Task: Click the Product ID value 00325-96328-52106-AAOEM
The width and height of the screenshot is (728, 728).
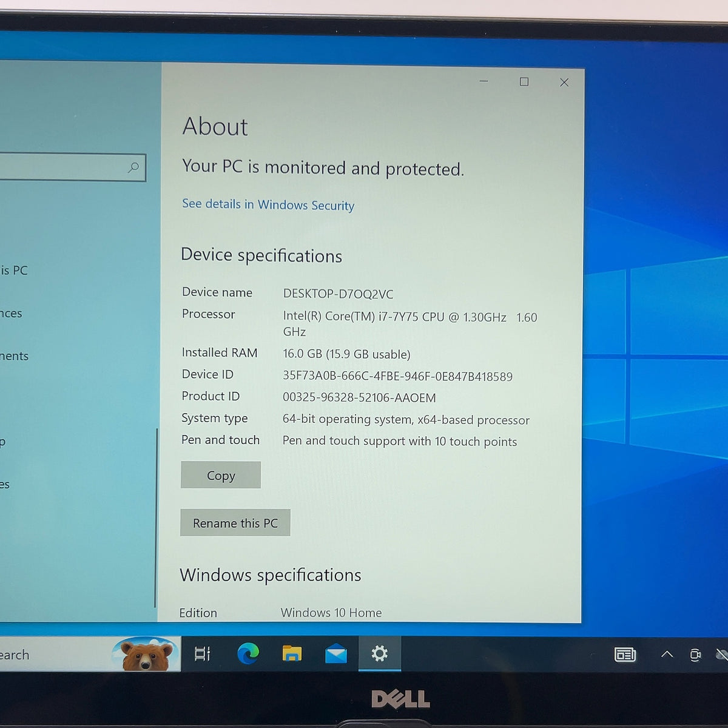Action: coord(359,398)
